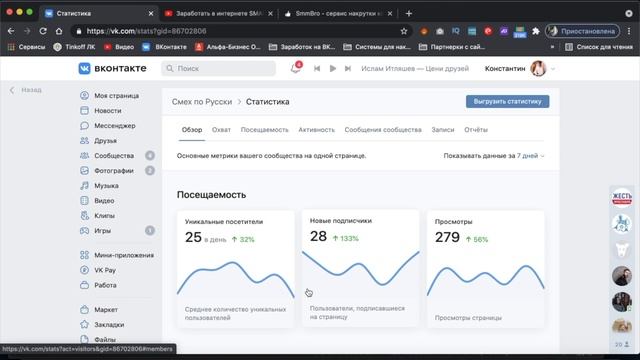Open the Жесть community avatar on right
Image resolution: width=640 pixels, height=360 pixels.
622,198
